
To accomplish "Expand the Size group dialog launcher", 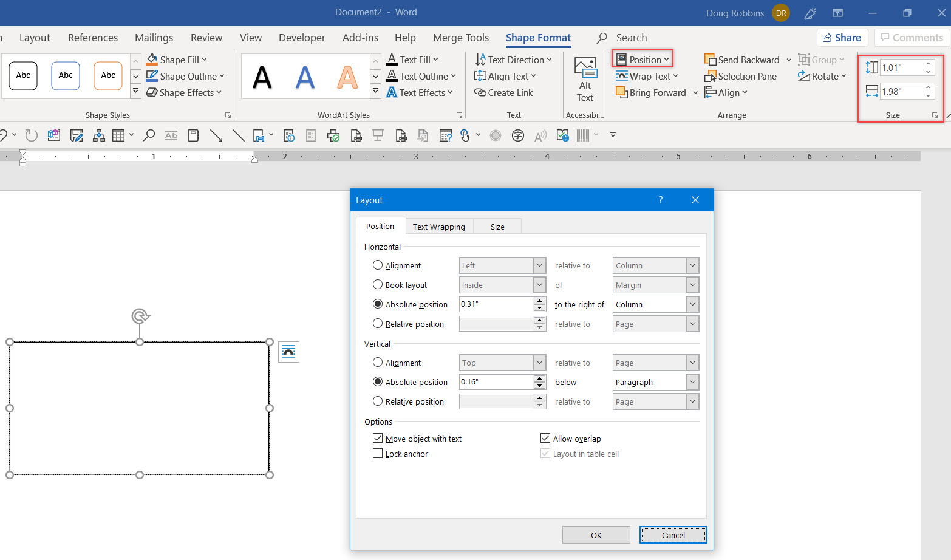I will 935,115.
